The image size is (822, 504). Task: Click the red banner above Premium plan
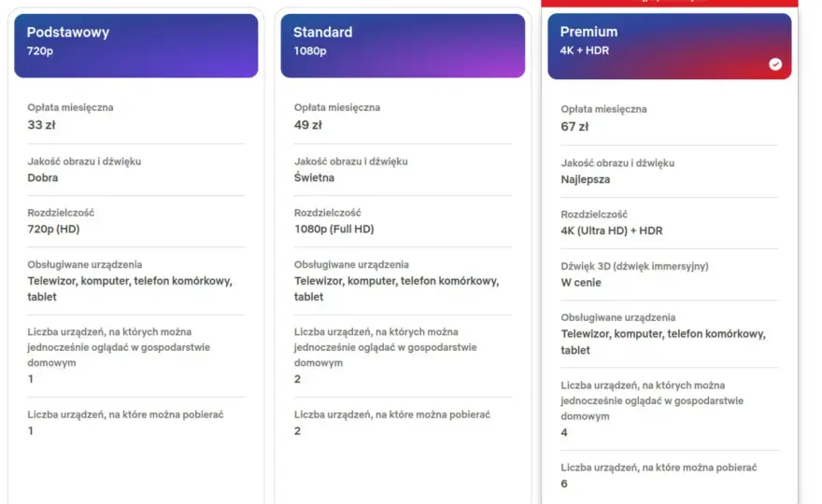pos(670,3)
